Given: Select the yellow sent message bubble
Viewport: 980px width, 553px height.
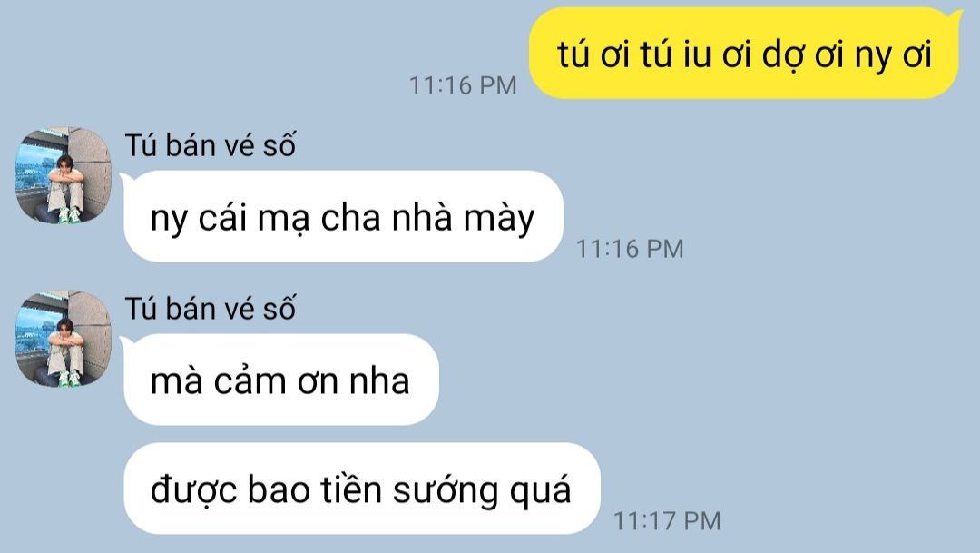Looking at the screenshot, I should (x=744, y=54).
